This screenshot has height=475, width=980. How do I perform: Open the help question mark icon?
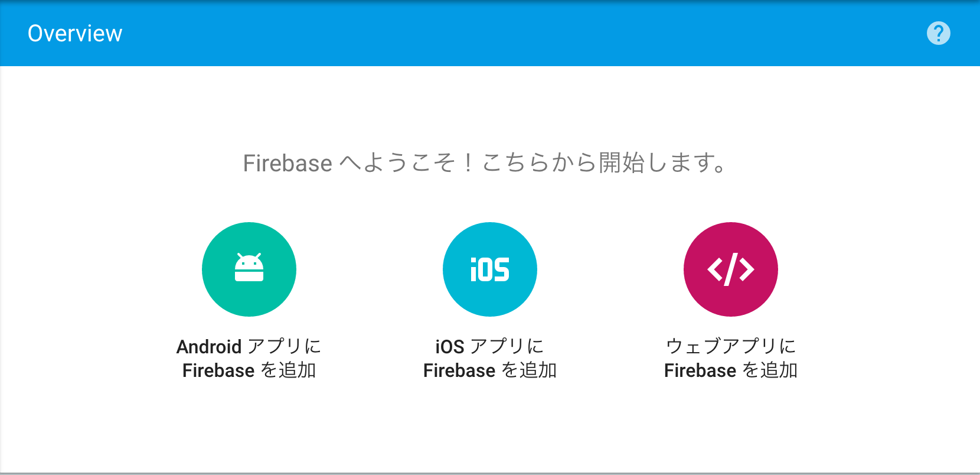(x=938, y=33)
